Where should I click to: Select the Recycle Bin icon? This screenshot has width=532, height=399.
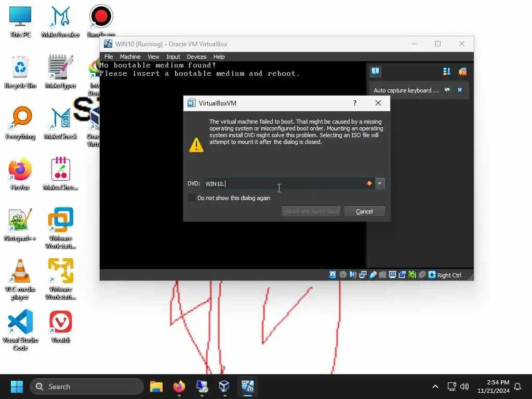point(20,71)
